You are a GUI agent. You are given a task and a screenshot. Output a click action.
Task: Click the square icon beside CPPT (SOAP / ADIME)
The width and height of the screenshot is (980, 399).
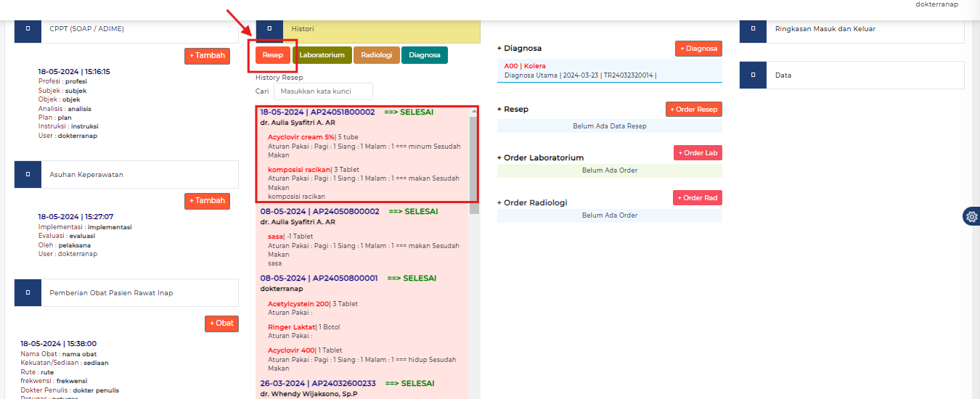click(28, 29)
